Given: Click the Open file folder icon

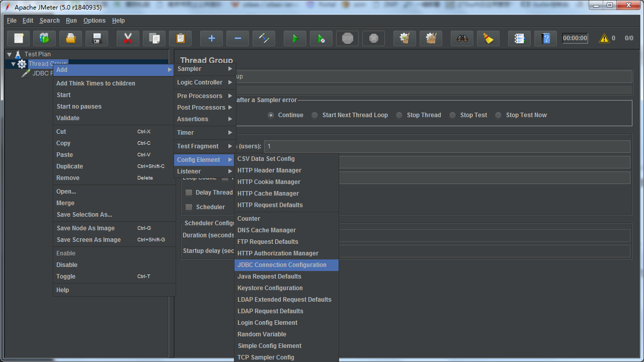Looking at the screenshot, I should [71, 38].
